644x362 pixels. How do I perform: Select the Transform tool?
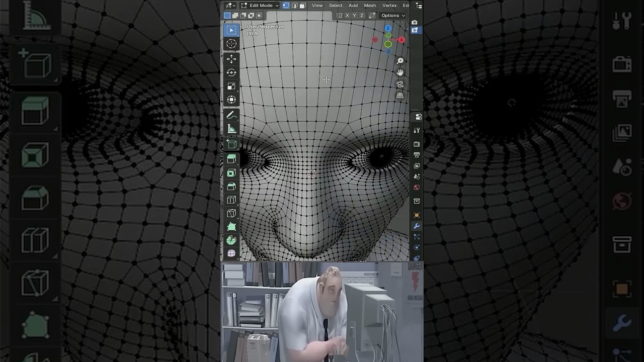(231, 100)
